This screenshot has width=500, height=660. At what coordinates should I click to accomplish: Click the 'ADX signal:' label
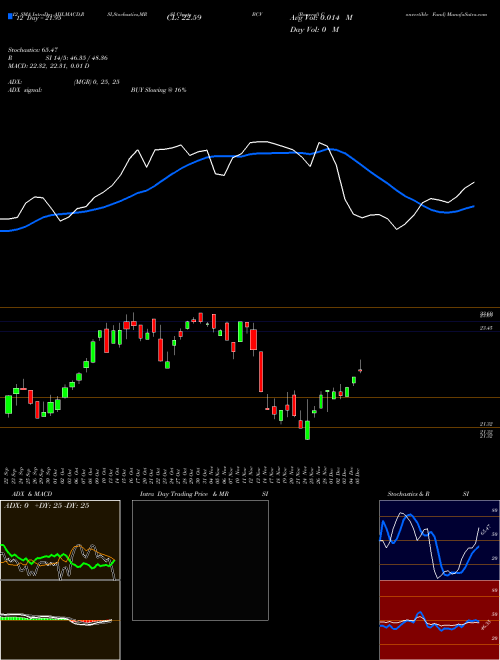25,90
